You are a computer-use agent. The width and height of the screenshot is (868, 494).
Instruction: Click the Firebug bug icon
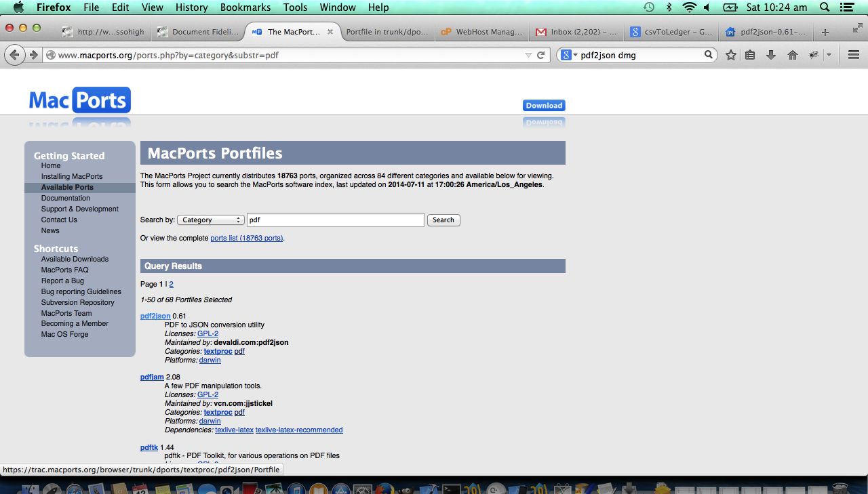pyautogui.click(x=814, y=56)
